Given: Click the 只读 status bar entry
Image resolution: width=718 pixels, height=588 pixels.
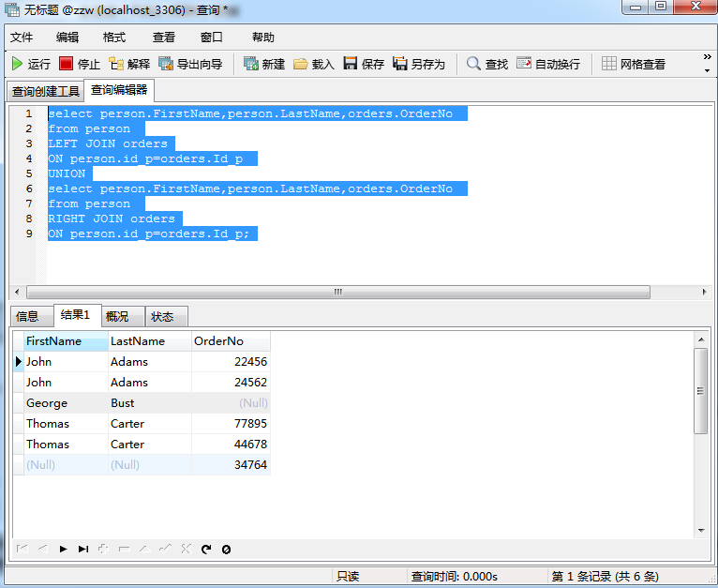Looking at the screenshot, I should coord(348,576).
